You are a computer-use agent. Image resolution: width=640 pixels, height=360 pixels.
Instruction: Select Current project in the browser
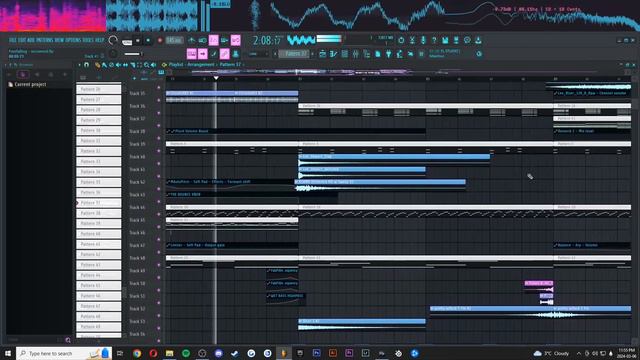[x=27, y=84]
